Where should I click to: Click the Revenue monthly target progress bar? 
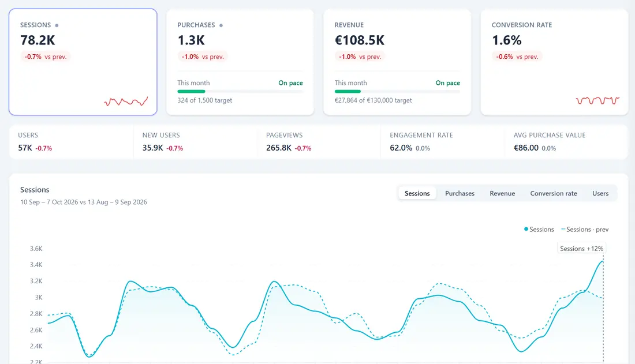point(397,92)
